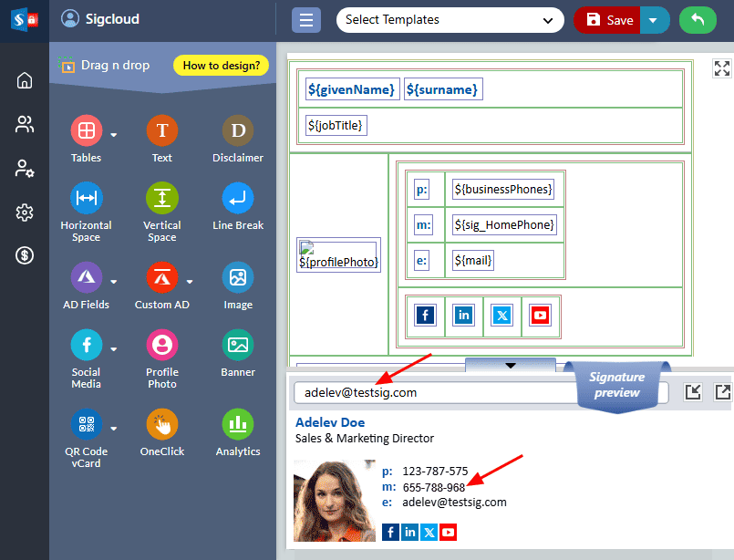Screen dimensions: 734x560
Task: Select the Line Break element
Action: point(238,199)
